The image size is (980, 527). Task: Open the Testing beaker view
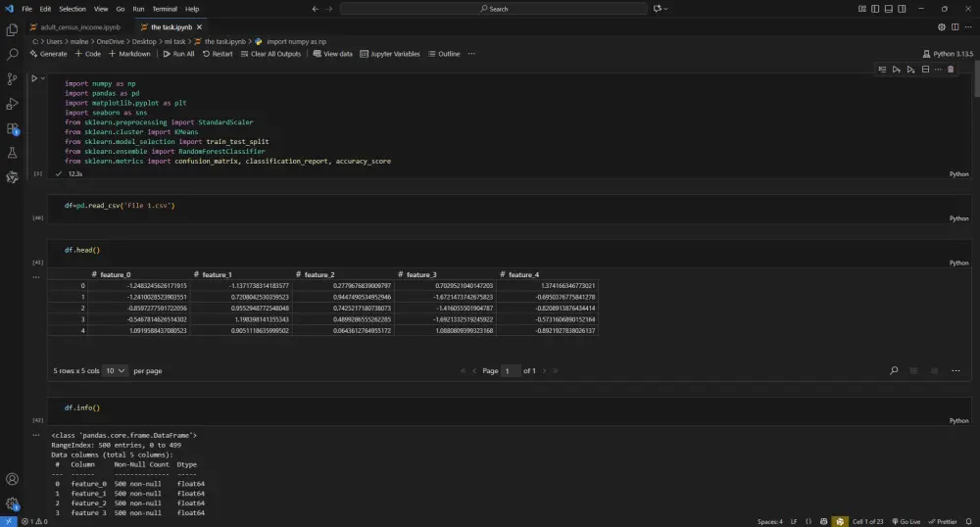pyautogui.click(x=12, y=153)
